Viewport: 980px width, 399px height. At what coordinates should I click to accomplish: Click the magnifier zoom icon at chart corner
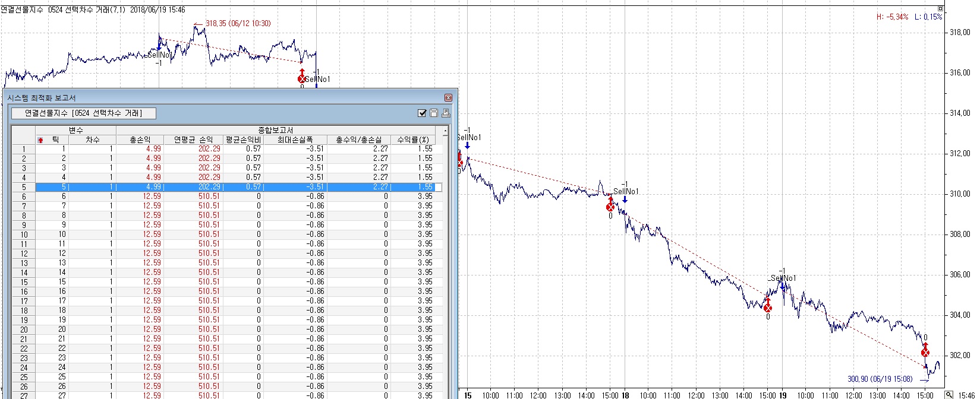tap(950, 395)
